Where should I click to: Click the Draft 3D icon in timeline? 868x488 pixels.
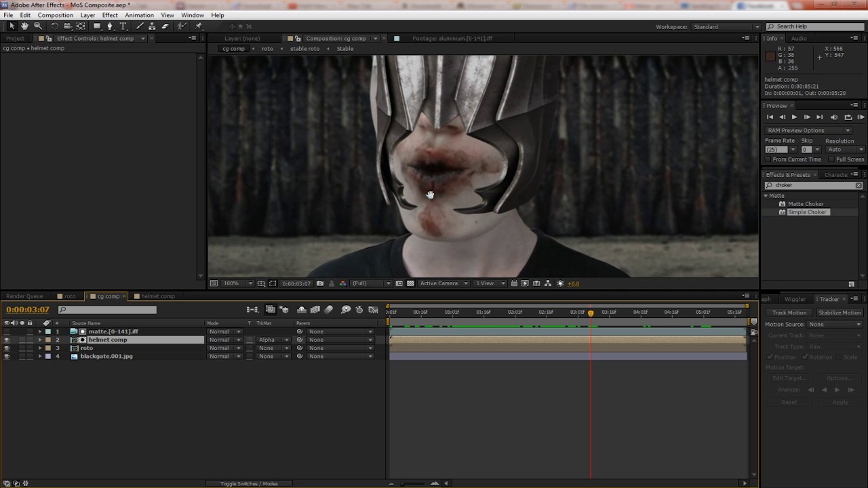tap(284, 310)
